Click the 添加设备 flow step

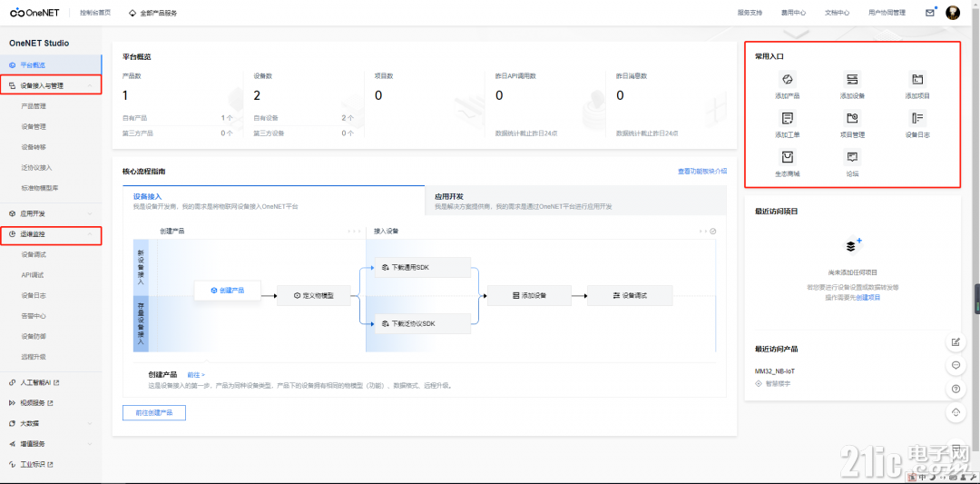click(529, 296)
